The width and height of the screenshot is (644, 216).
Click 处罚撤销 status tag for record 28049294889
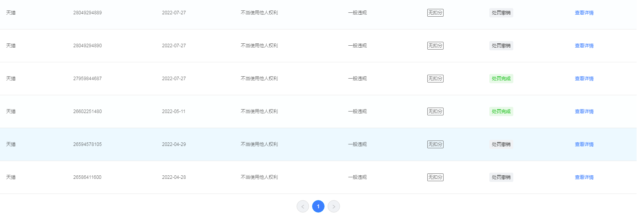click(x=501, y=13)
